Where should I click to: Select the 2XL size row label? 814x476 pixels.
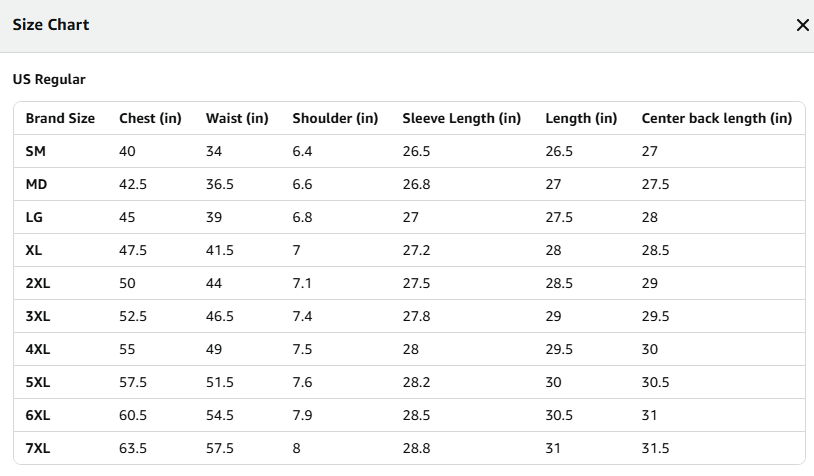point(37,283)
